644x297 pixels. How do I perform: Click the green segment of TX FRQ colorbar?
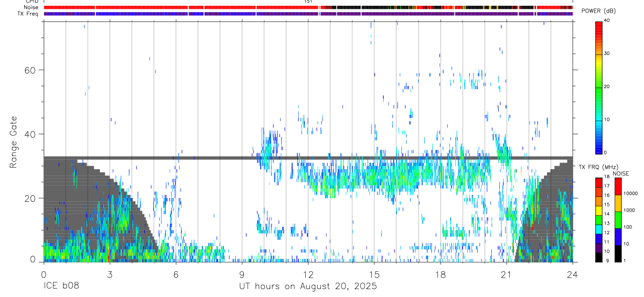599,220
